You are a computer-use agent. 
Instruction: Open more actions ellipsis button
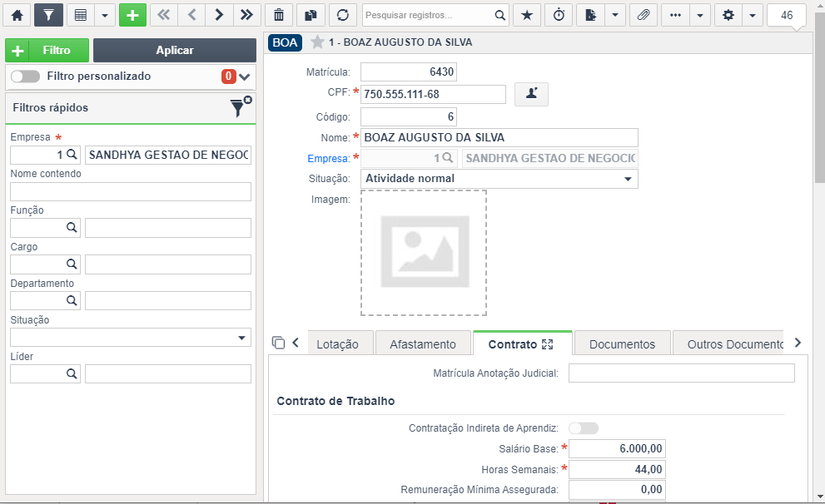pos(676,15)
